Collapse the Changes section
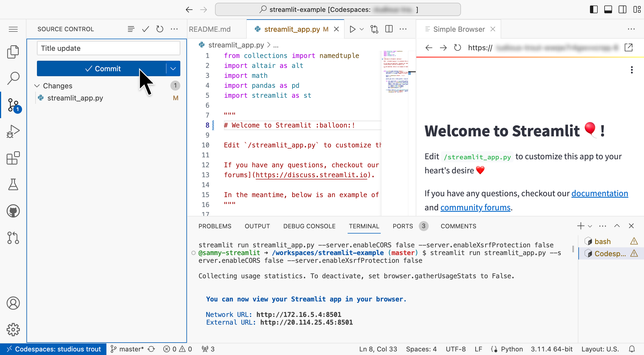644x355 pixels. 37,86
